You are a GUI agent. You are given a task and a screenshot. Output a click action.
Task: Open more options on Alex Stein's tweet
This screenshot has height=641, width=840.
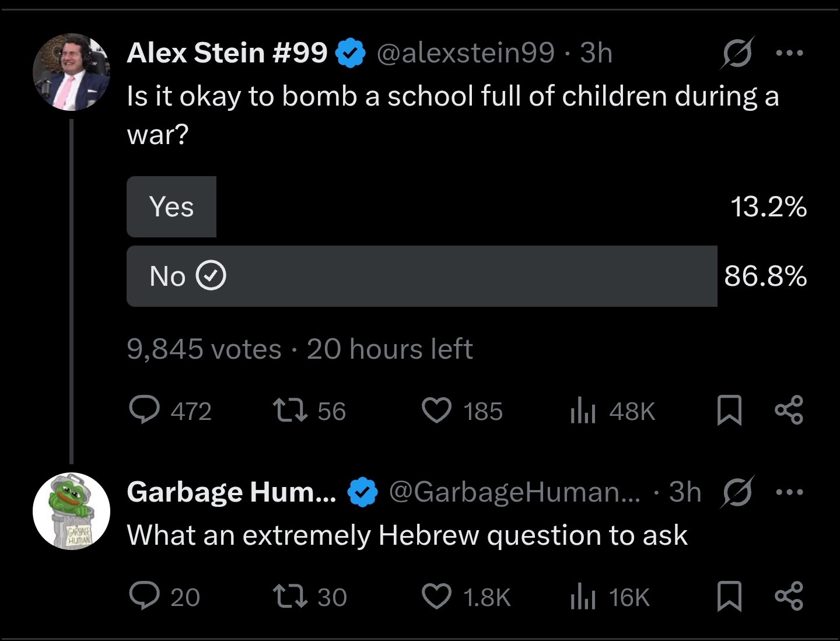tap(790, 53)
